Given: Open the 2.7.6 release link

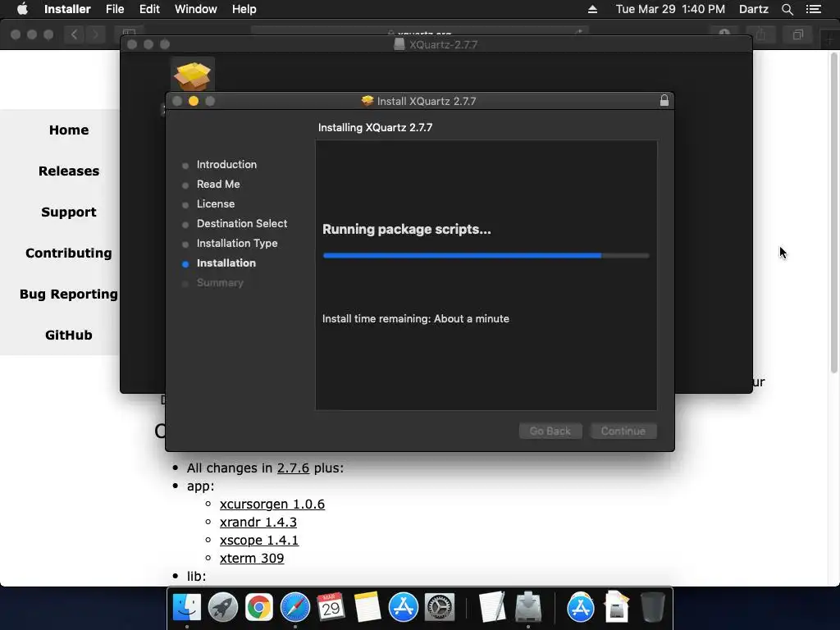Looking at the screenshot, I should (293, 468).
